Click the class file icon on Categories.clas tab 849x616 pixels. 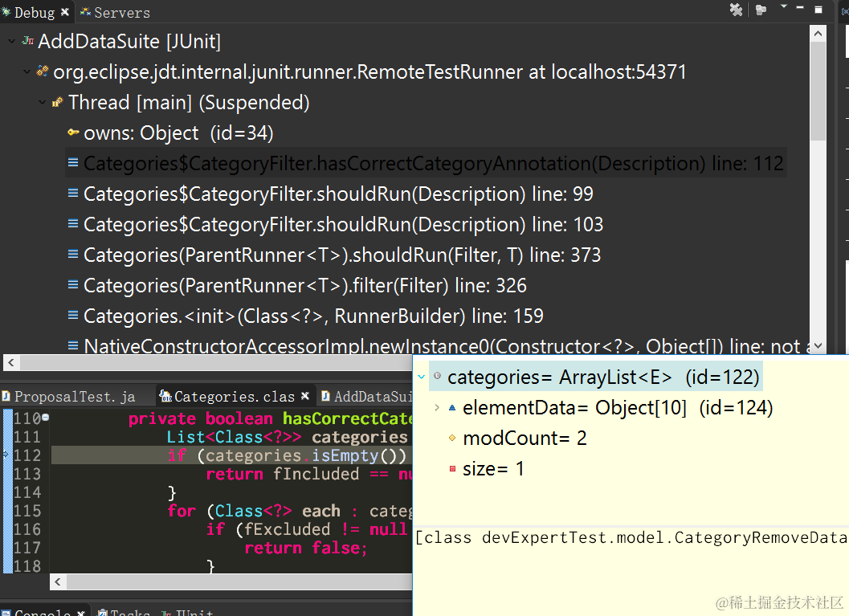[165, 396]
